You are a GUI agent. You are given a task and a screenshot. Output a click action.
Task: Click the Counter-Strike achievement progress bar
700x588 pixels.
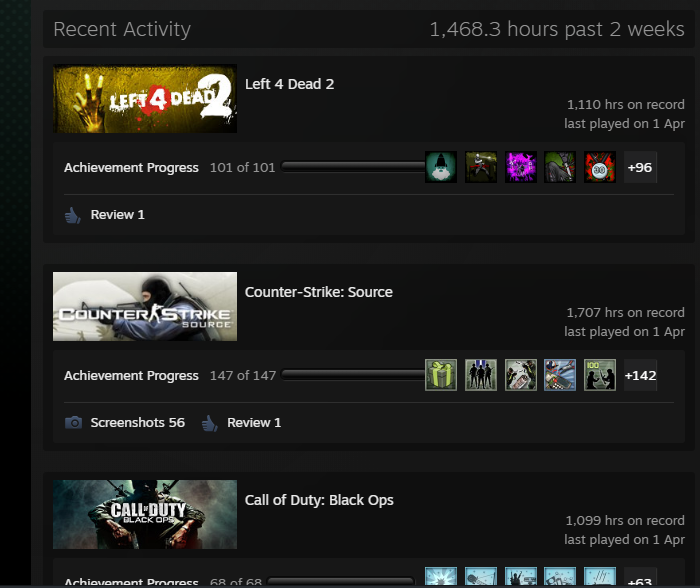click(353, 375)
